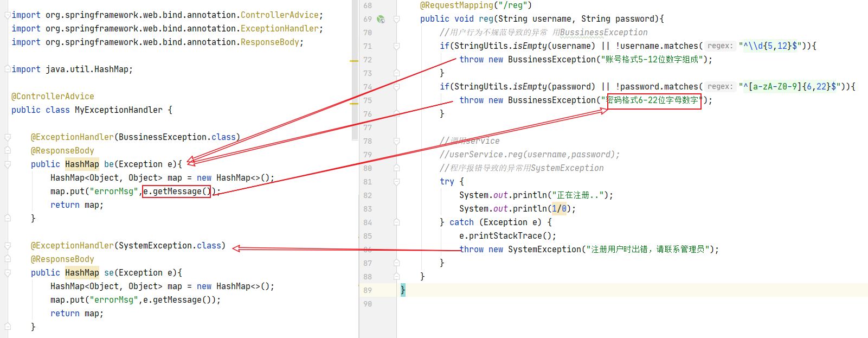The height and width of the screenshot is (338, 868).
Task: Click line number 89 in the gutter
Action: (x=368, y=290)
